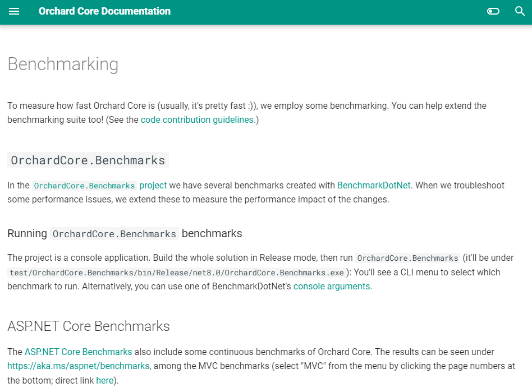Open the BenchmarkDotNet link

[x=374, y=186]
